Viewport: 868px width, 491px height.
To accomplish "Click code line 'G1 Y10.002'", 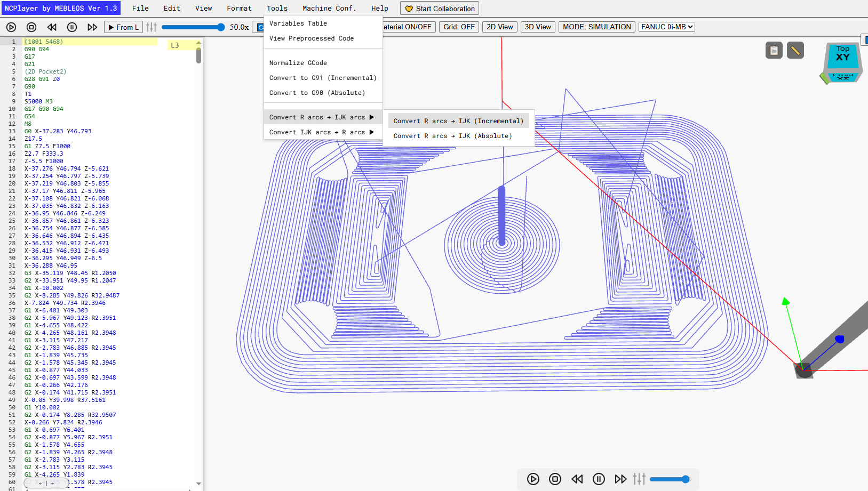I will [42, 407].
